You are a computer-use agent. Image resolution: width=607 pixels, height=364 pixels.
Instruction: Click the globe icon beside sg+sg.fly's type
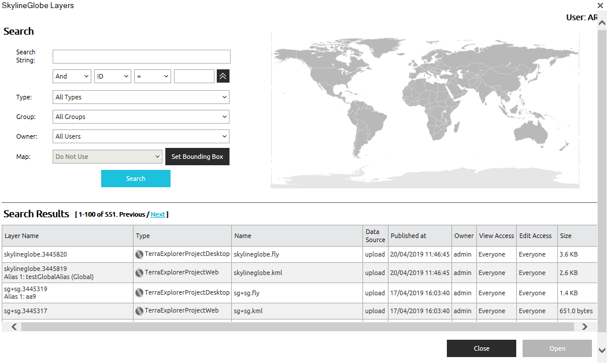click(139, 292)
